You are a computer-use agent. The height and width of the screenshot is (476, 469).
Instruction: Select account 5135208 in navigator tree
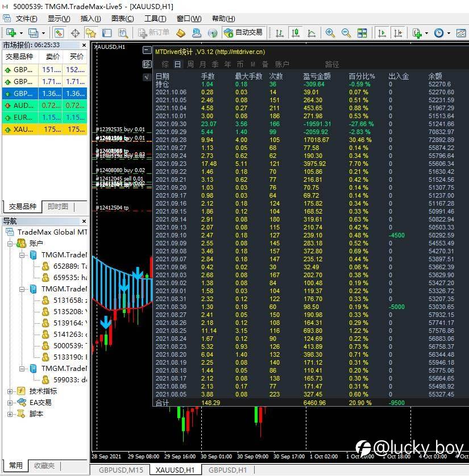[x=68, y=311]
